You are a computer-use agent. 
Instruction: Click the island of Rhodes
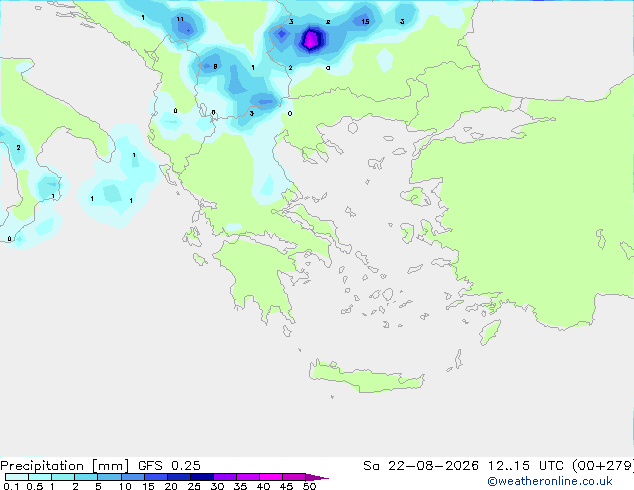tap(490, 332)
